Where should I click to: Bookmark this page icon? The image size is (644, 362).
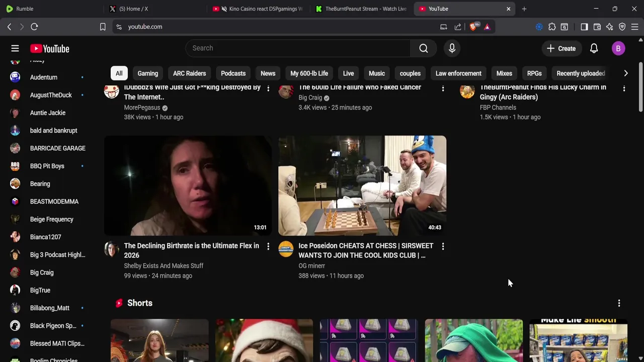point(103,27)
